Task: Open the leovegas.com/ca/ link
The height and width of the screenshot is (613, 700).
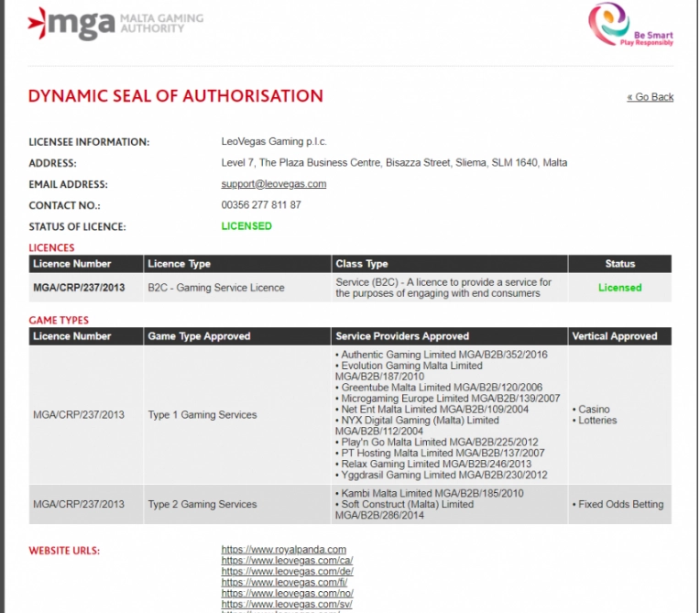Action: tap(287, 561)
